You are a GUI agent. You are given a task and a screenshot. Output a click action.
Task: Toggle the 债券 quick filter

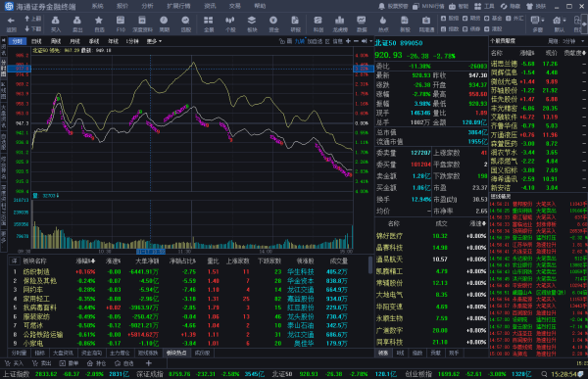(471, 28)
